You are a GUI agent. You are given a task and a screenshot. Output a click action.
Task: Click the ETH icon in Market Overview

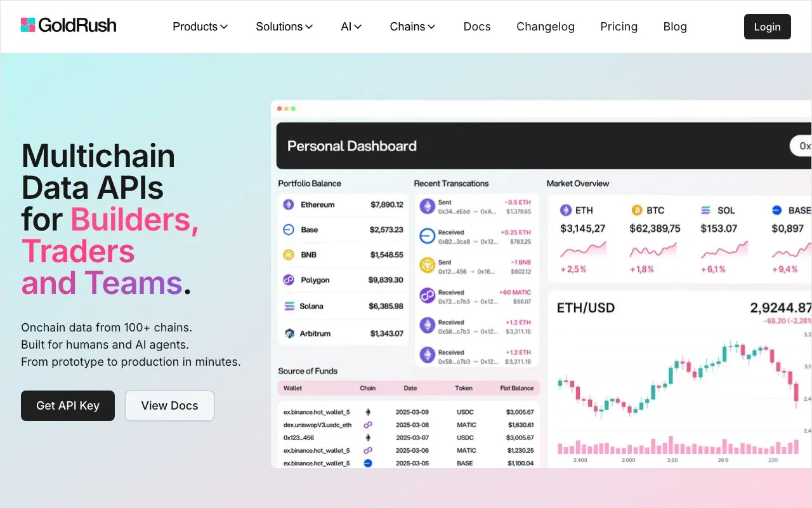[x=565, y=210]
